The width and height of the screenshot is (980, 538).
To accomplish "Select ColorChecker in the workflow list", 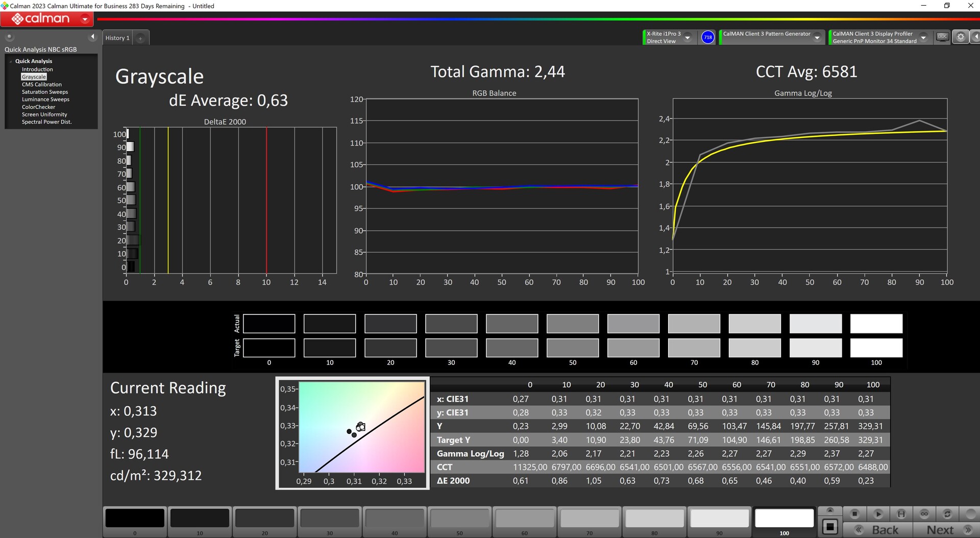I will point(38,107).
